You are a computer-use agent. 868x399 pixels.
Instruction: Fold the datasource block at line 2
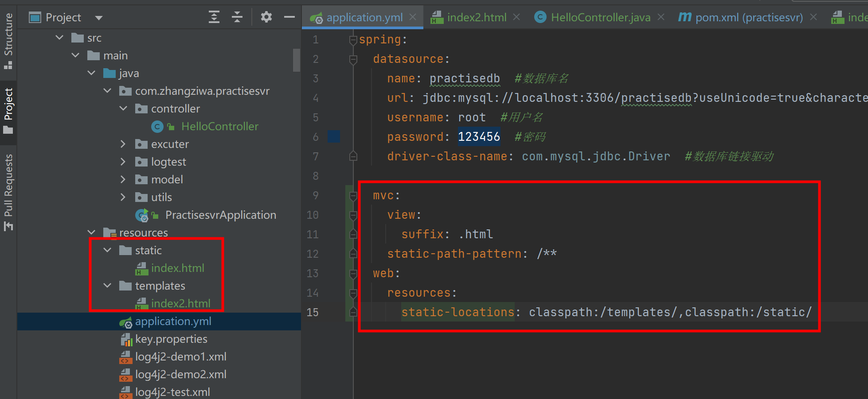pyautogui.click(x=353, y=59)
